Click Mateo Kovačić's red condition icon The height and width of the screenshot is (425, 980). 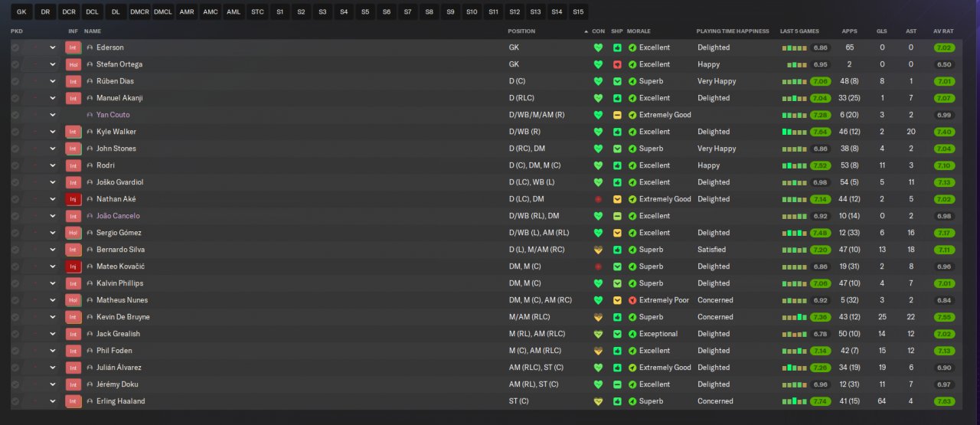(x=598, y=266)
